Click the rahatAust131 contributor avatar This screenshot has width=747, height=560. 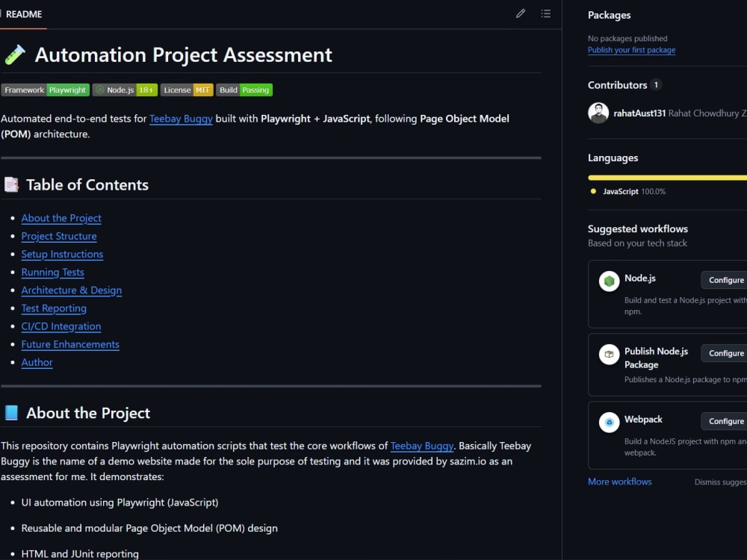598,113
